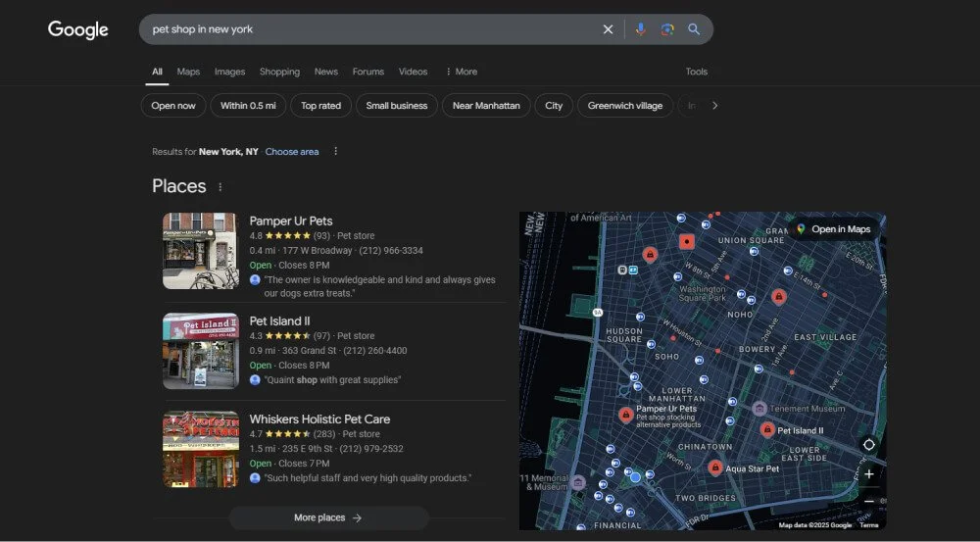Open Whiskers Holistic Pet Care listing title
Viewport: 980px width, 542px height.
tap(319, 419)
